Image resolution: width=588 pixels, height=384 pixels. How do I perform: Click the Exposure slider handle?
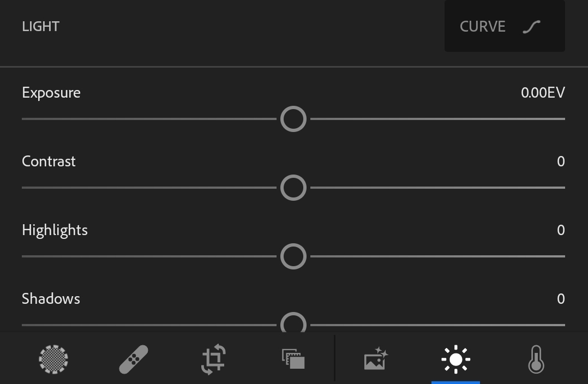[293, 119]
